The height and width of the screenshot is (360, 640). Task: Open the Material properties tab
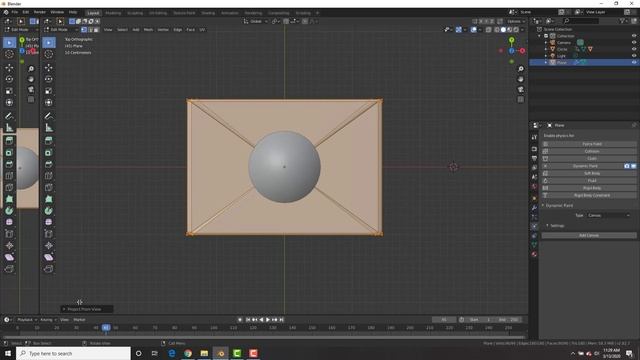tap(534, 254)
